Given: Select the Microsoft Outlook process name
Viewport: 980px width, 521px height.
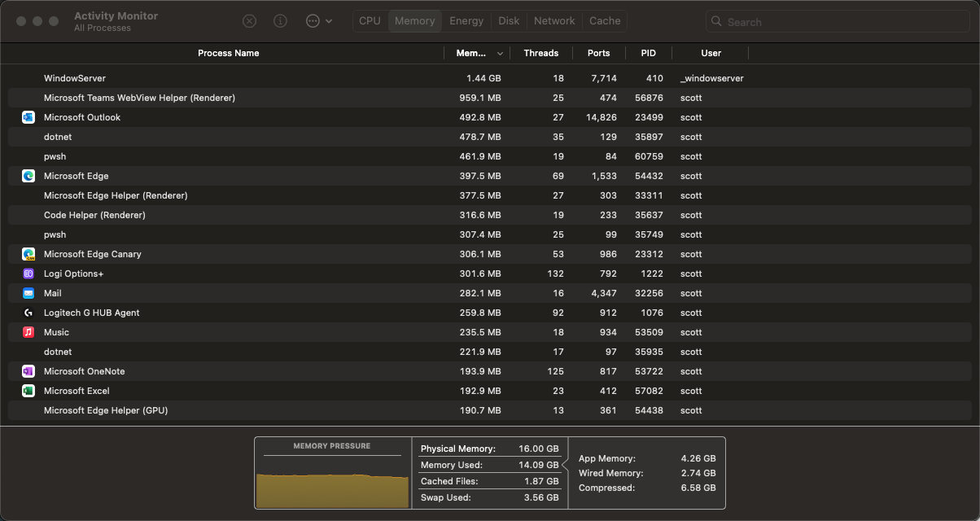Looking at the screenshot, I should (x=82, y=117).
